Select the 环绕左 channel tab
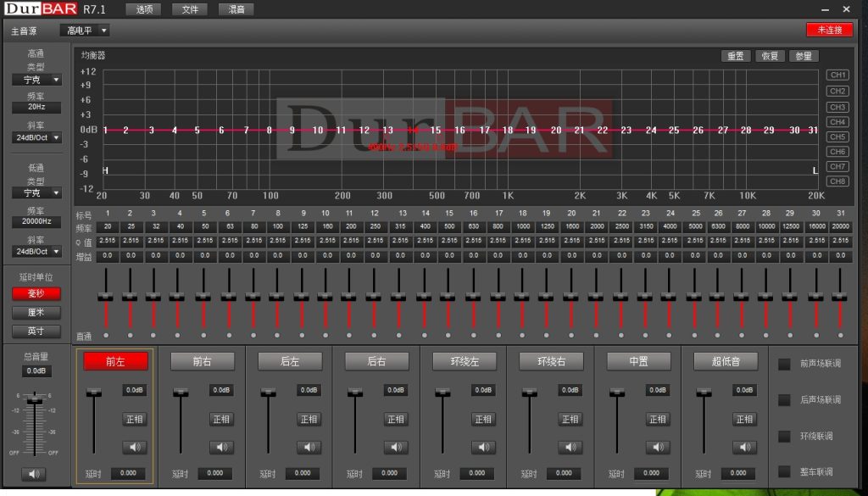 [x=465, y=361]
